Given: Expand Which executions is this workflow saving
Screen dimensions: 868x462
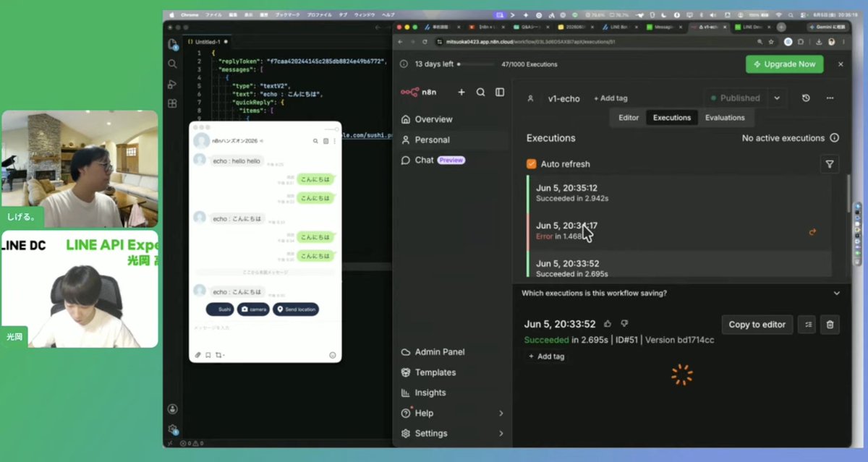Looking at the screenshot, I should (837, 293).
